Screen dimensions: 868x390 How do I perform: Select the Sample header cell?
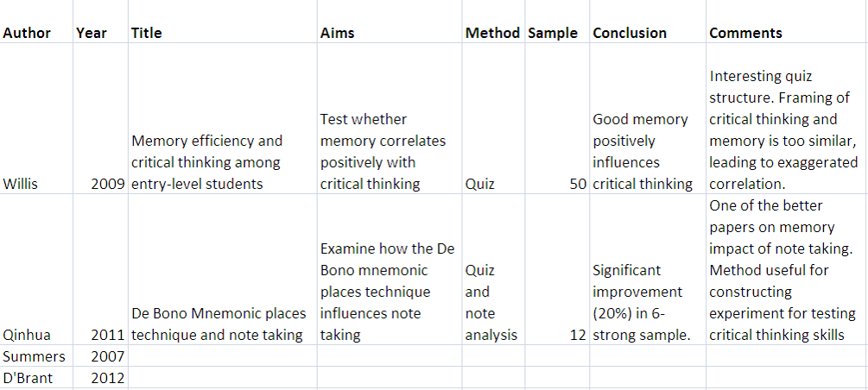pyautogui.click(x=552, y=33)
